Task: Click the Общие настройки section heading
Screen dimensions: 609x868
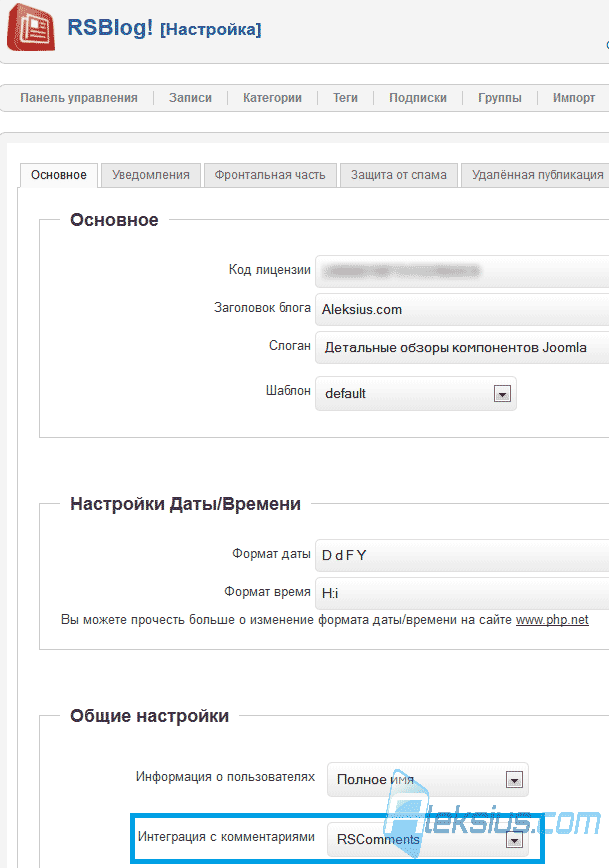Action: [x=149, y=716]
